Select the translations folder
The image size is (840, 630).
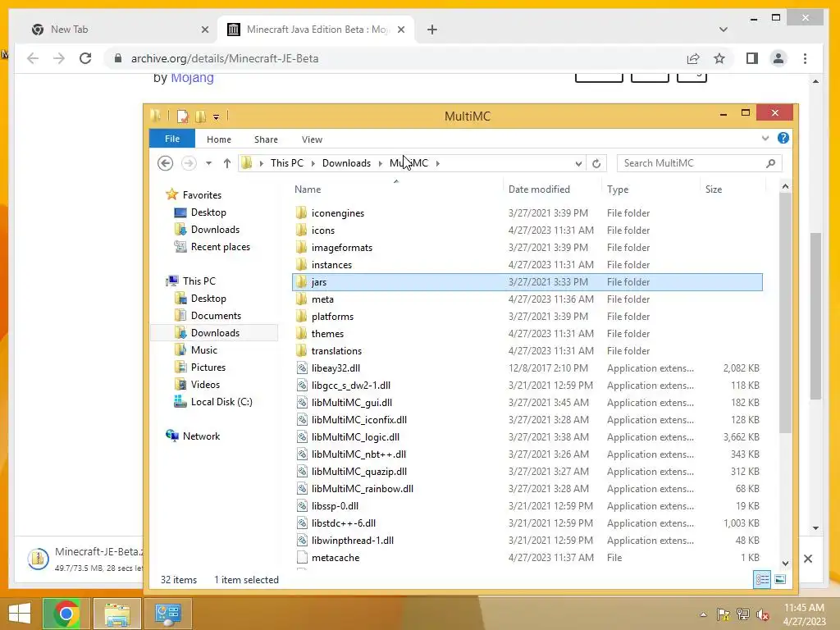click(x=527, y=351)
